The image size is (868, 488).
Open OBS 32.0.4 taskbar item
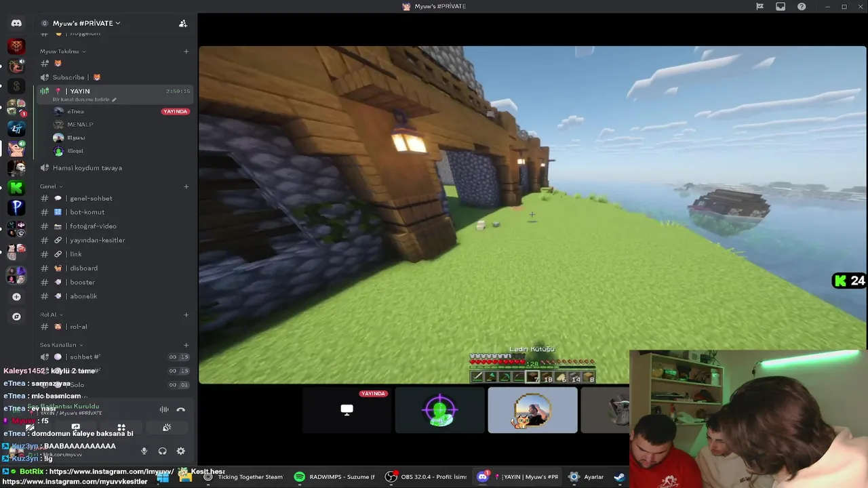[x=427, y=476]
